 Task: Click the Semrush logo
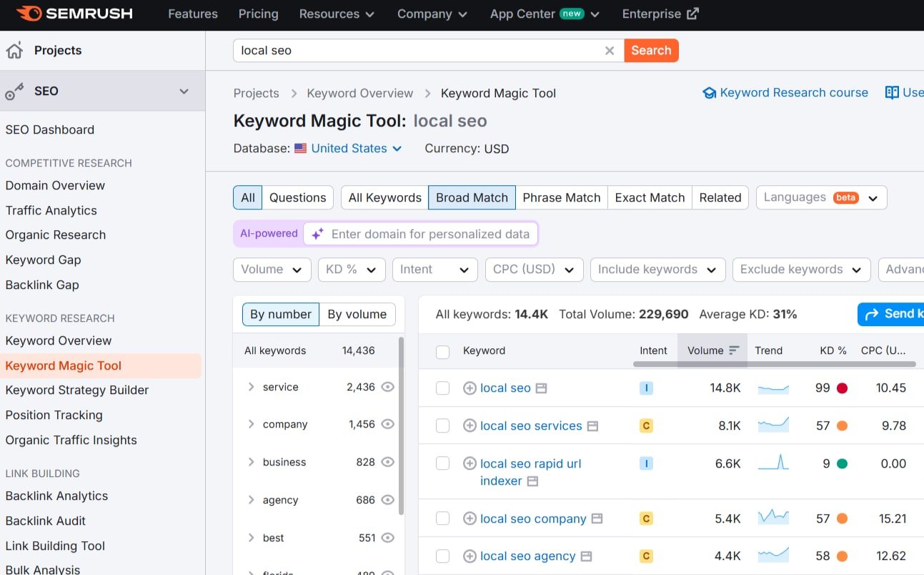[x=74, y=14]
